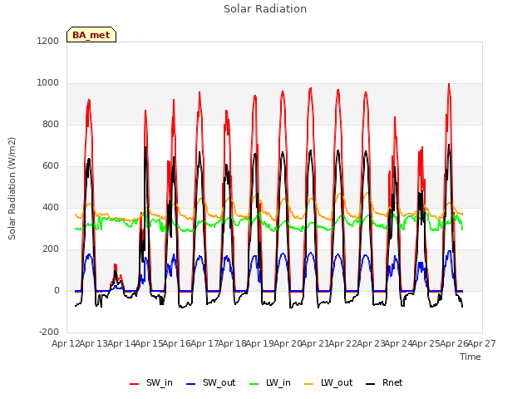
Task: Click the Apr 16 x-axis tick label
Action: click(177, 343)
